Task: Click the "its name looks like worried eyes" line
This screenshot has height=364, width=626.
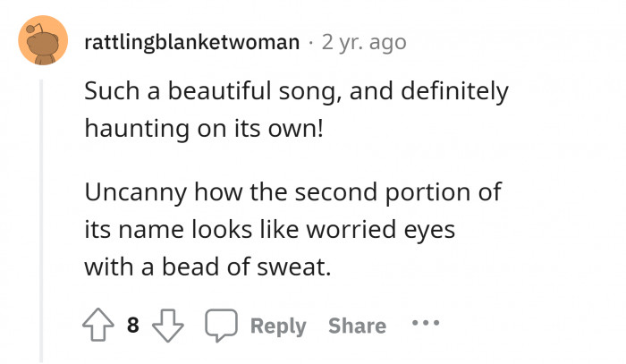Action: 270,229
